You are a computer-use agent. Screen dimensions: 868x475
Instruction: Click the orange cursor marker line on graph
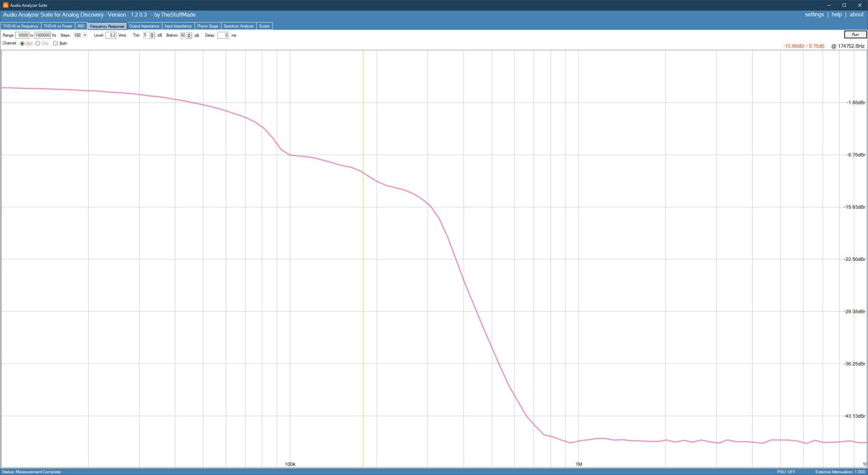click(x=363, y=259)
